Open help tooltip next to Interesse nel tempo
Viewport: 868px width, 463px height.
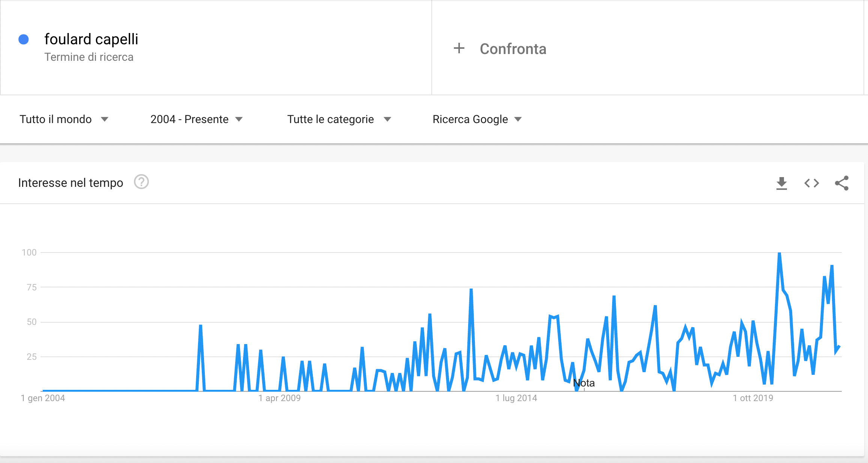click(x=141, y=182)
